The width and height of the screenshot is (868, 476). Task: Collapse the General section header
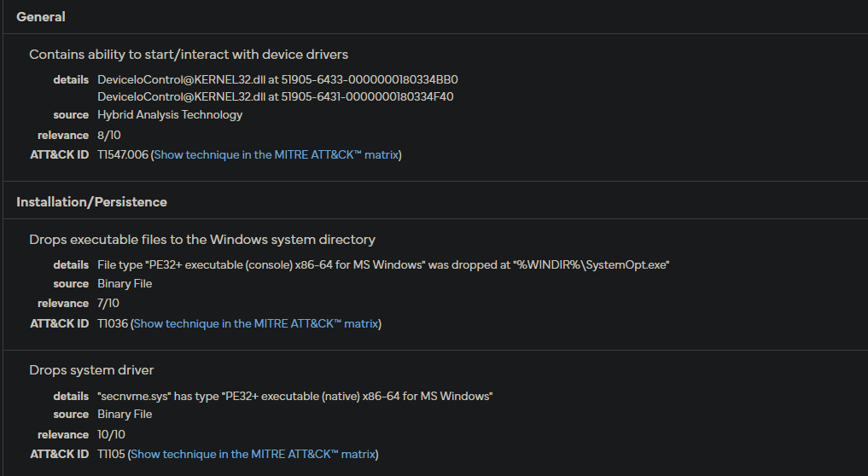click(41, 17)
